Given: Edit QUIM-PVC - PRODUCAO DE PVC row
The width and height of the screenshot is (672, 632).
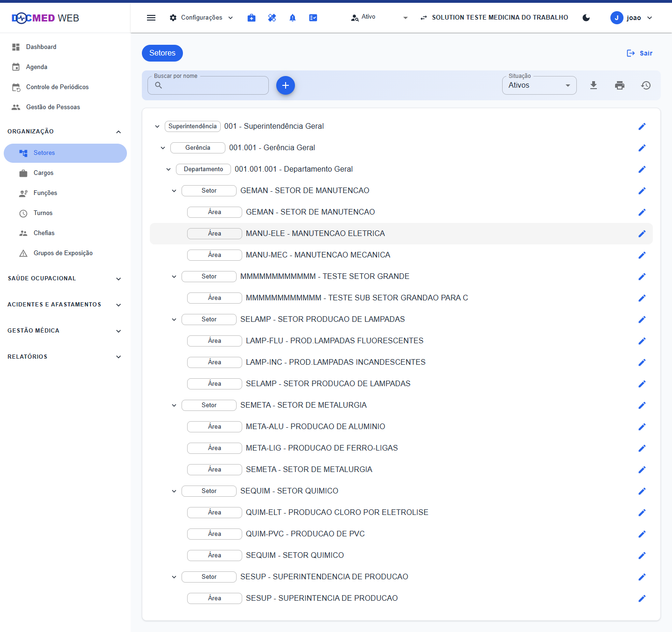Looking at the screenshot, I should click(x=642, y=534).
